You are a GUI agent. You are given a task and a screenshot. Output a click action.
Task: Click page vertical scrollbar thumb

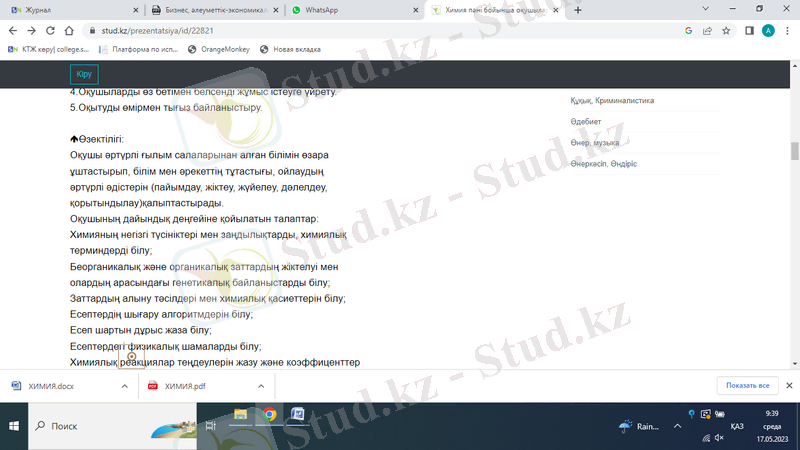794,151
